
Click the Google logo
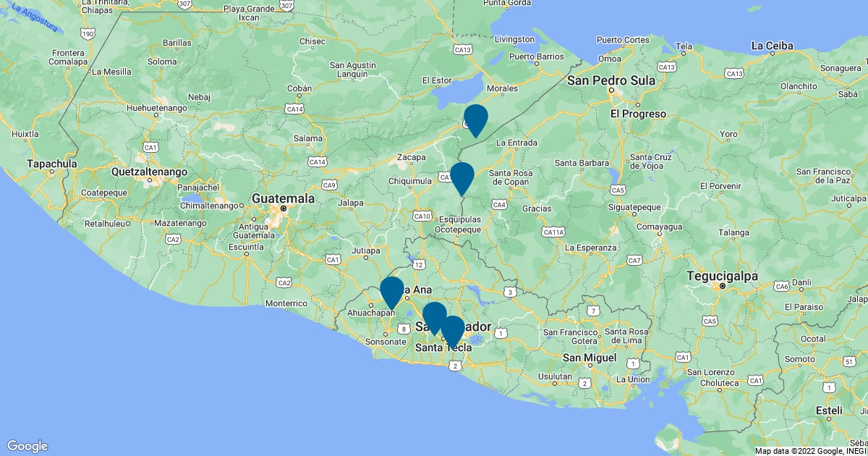click(27, 446)
